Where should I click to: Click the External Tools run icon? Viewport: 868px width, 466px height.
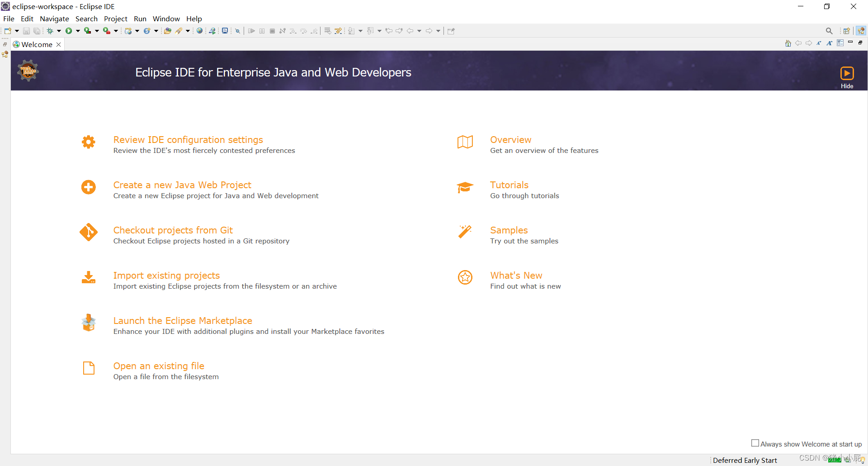[107, 31]
